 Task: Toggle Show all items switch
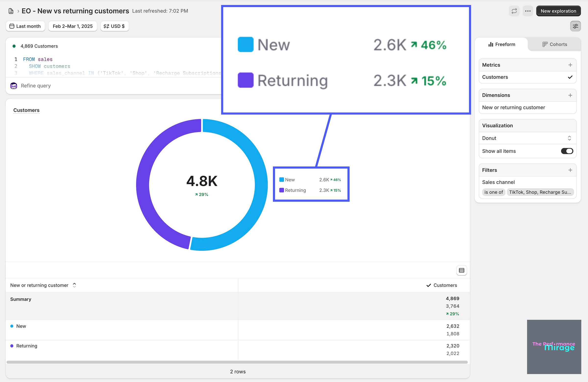click(x=567, y=151)
